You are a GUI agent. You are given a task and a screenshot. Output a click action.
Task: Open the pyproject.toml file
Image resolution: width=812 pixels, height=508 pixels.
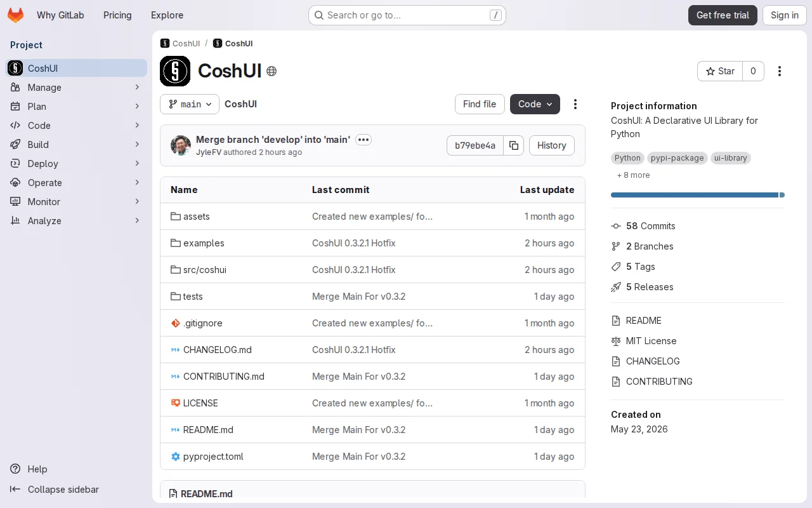(213, 457)
